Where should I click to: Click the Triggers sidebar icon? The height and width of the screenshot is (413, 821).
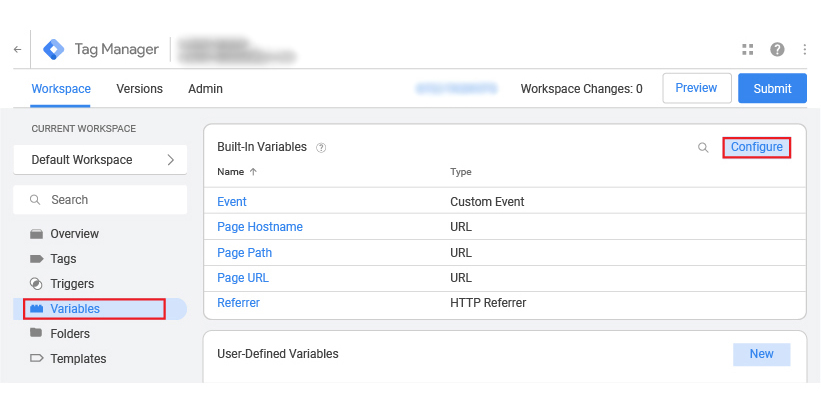point(36,284)
